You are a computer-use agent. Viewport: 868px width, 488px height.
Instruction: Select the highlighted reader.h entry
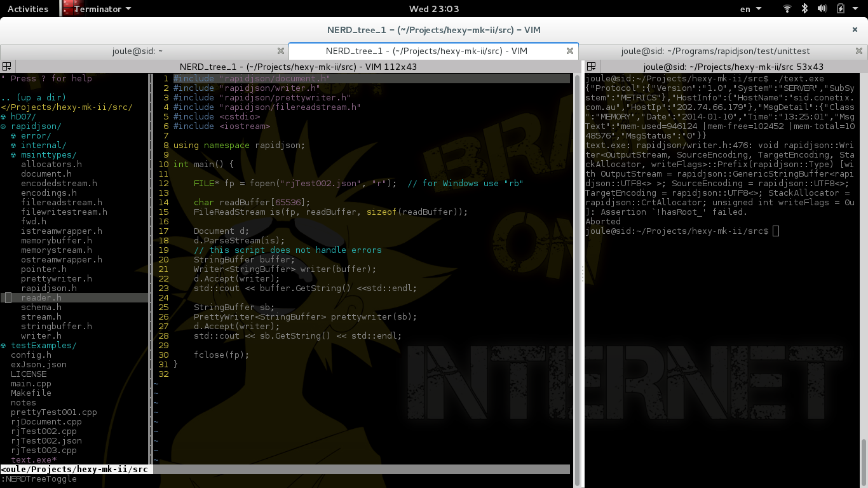coord(41,297)
